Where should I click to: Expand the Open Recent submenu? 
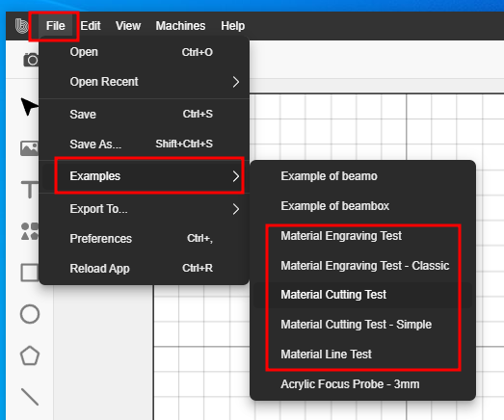[235, 82]
